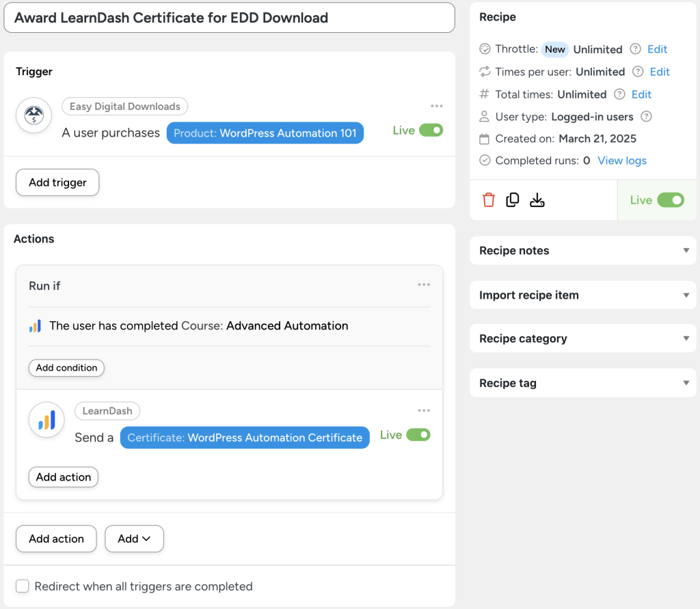Enable Redirect when all triggers are completed

click(x=23, y=586)
